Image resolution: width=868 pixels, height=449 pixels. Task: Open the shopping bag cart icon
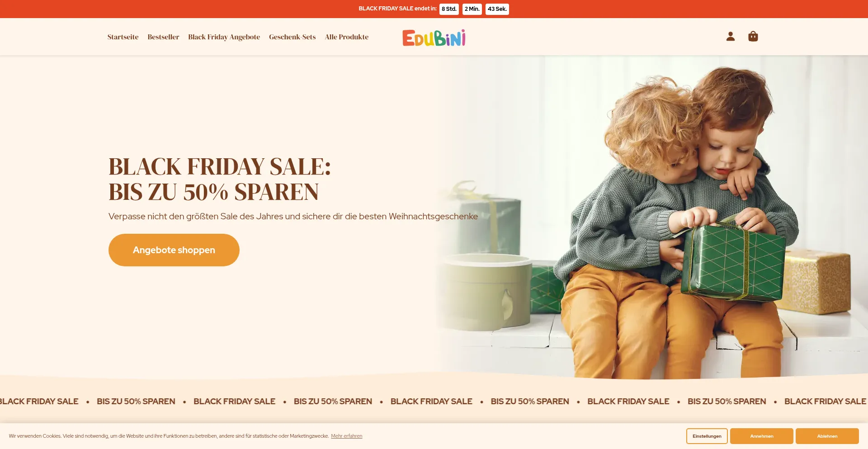753,36
